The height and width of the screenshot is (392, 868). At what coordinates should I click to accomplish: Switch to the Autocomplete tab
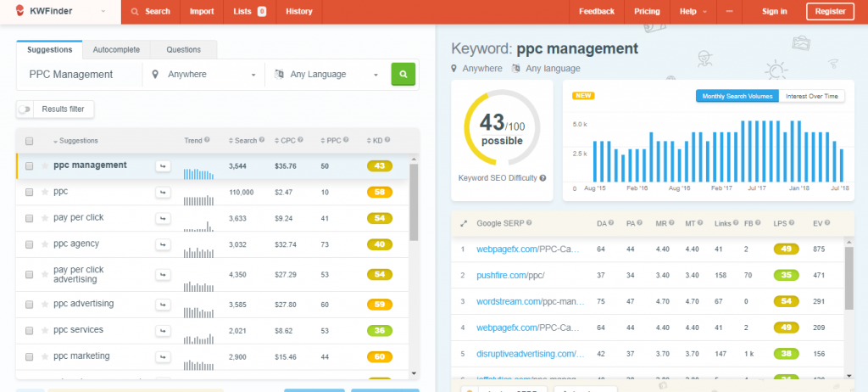pos(116,50)
